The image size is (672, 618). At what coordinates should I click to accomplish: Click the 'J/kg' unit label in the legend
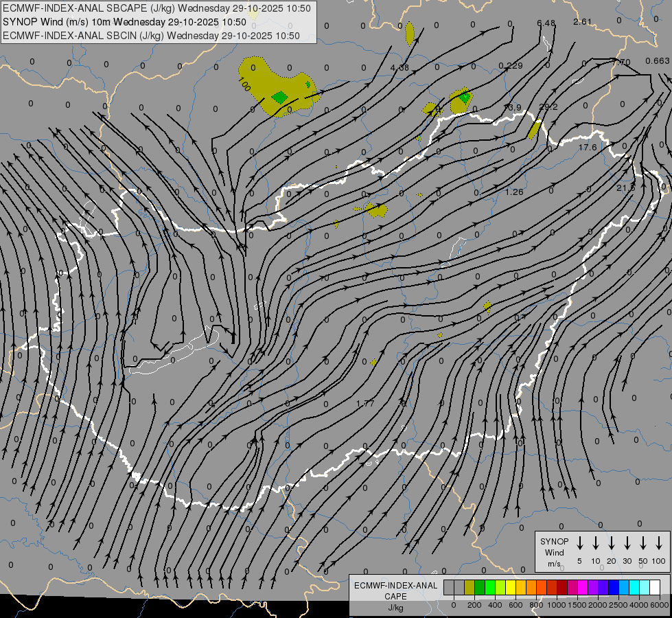coord(395,608)
